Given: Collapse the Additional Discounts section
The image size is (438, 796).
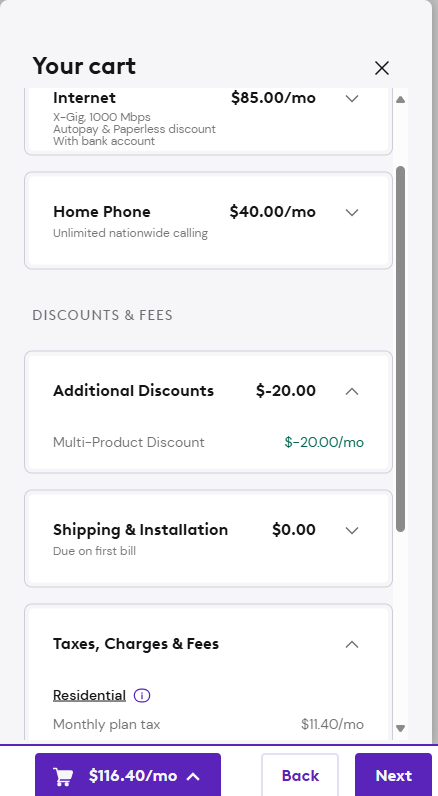Looking at the screenshot, I should [352, 391].
